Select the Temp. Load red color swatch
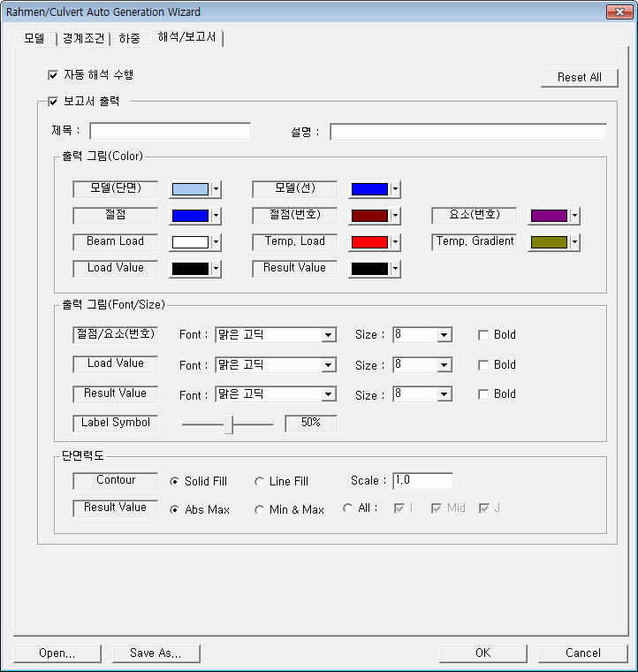Viewport: 638px width, 672px height. [368, 242]
